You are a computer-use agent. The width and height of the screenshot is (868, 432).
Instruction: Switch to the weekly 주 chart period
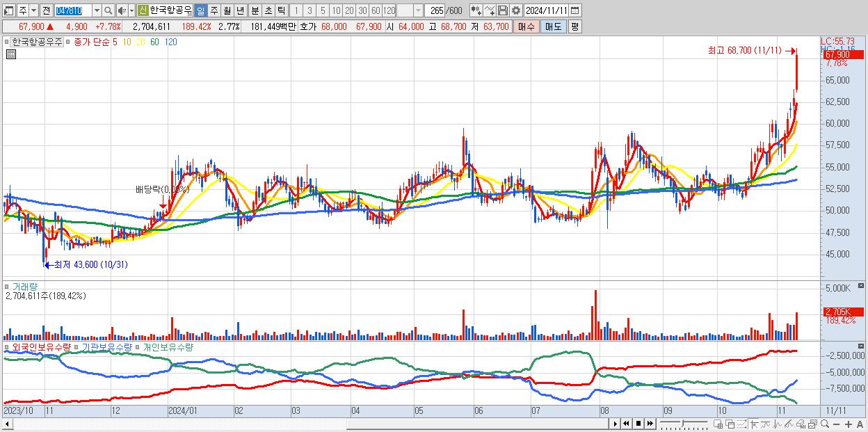click(214, 10)
